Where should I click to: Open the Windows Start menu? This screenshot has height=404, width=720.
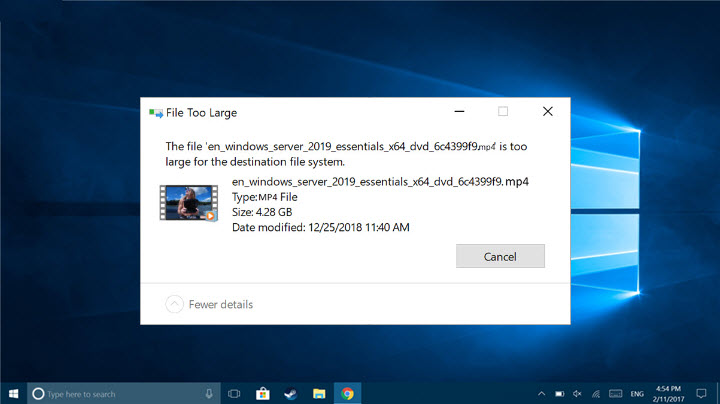[x=13, y=393]
